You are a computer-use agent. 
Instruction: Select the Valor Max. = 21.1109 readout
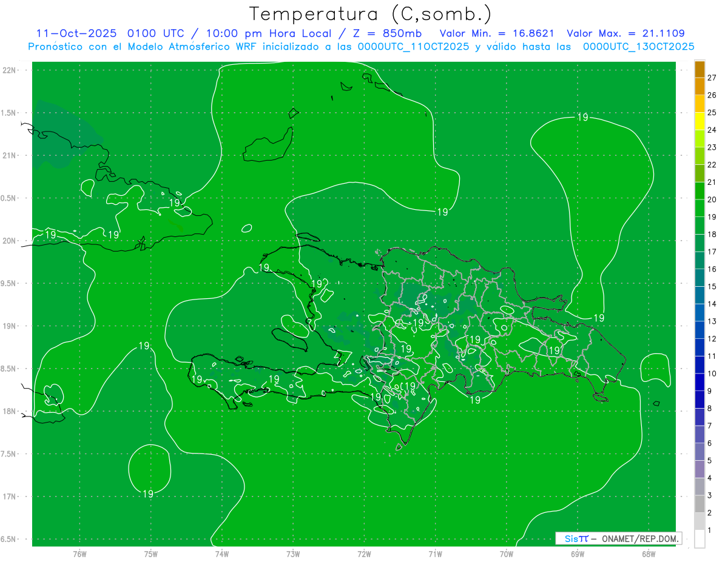[625, 33]
